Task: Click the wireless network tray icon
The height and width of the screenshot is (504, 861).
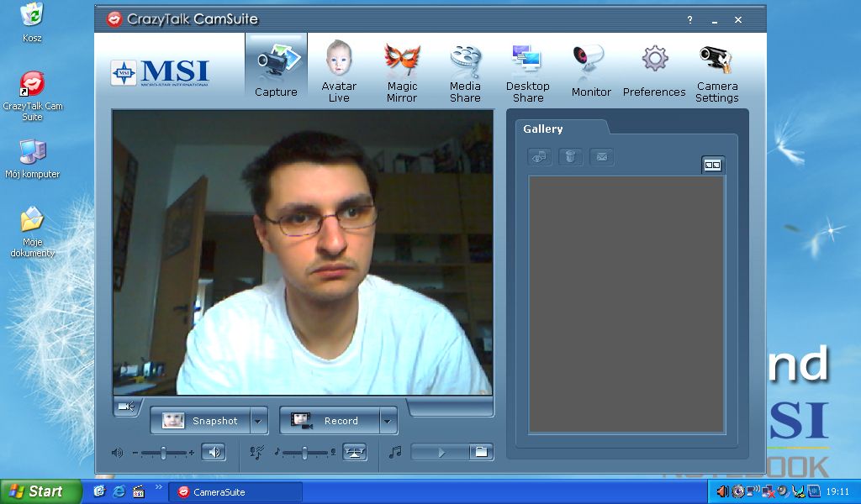Action: click(x=753, y=491)
